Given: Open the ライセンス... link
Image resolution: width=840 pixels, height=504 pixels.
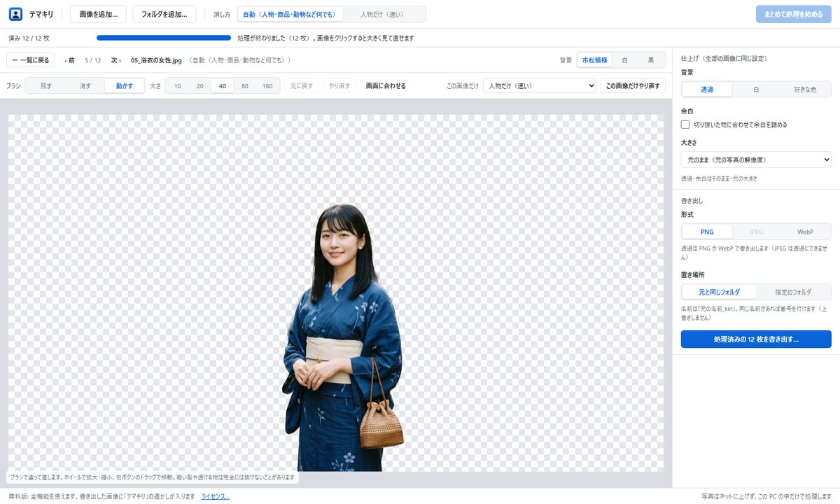Looking at the screenshot, I should point(216,496).
